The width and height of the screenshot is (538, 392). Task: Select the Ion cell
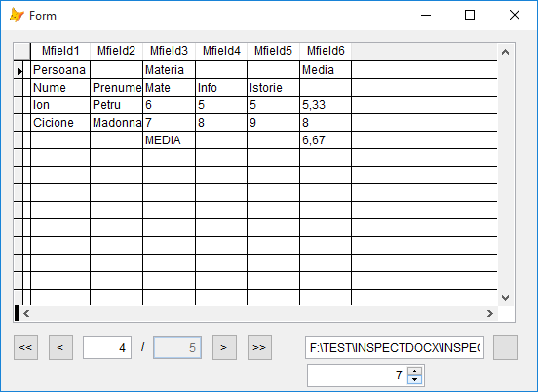[x=60, y=105]
